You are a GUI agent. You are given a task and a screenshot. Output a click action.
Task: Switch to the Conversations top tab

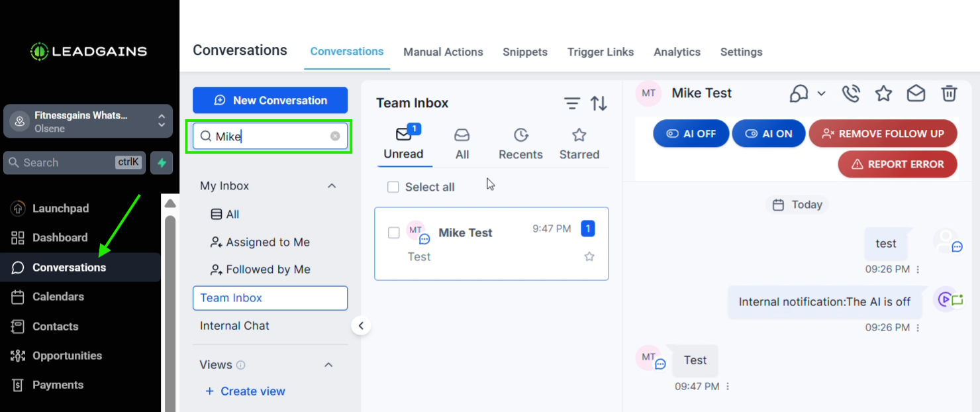coord(347,52)
